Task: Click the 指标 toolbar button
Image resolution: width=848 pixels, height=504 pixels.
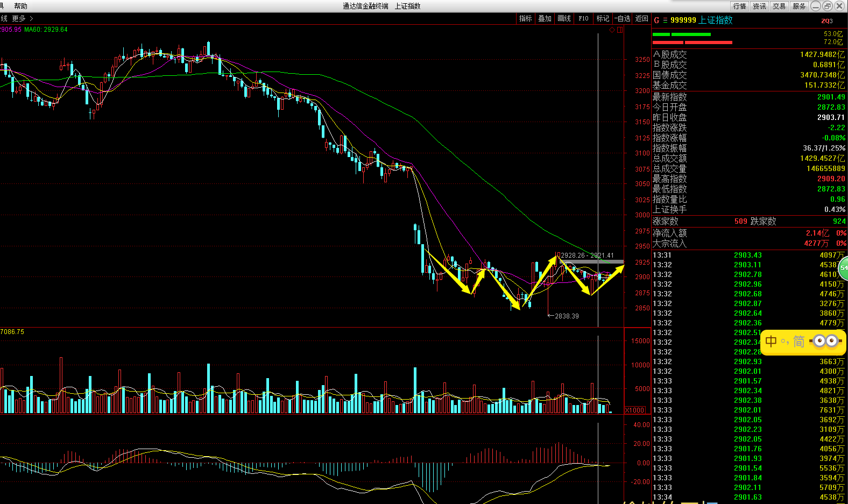Action: click(x=525, y=18)
